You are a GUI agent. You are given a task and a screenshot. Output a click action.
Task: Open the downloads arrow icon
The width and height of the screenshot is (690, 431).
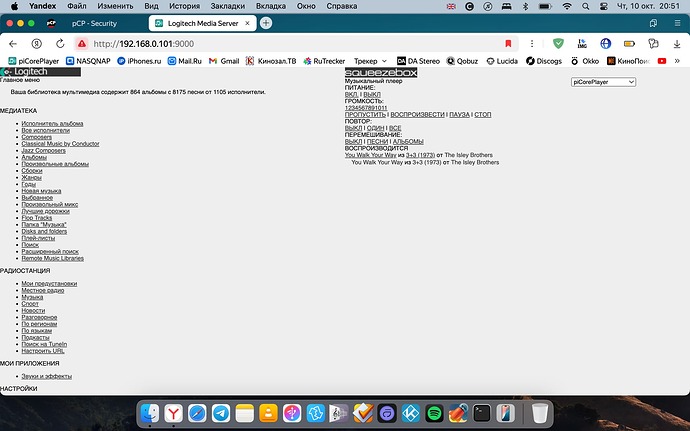(x=677, y=44)
